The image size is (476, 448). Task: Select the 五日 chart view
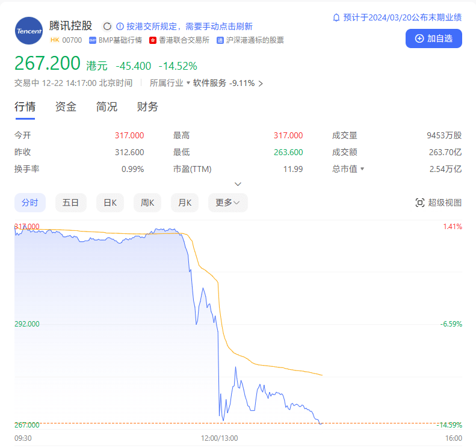[71, 203]
